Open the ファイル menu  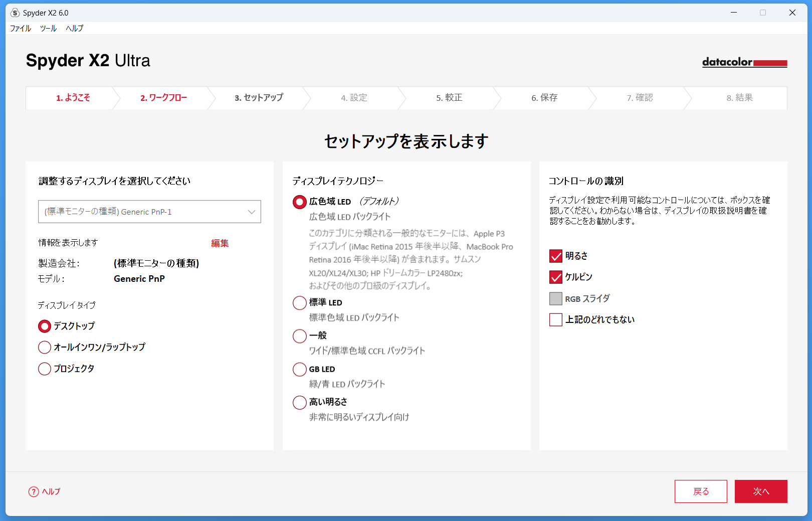(x=21, y=29)
